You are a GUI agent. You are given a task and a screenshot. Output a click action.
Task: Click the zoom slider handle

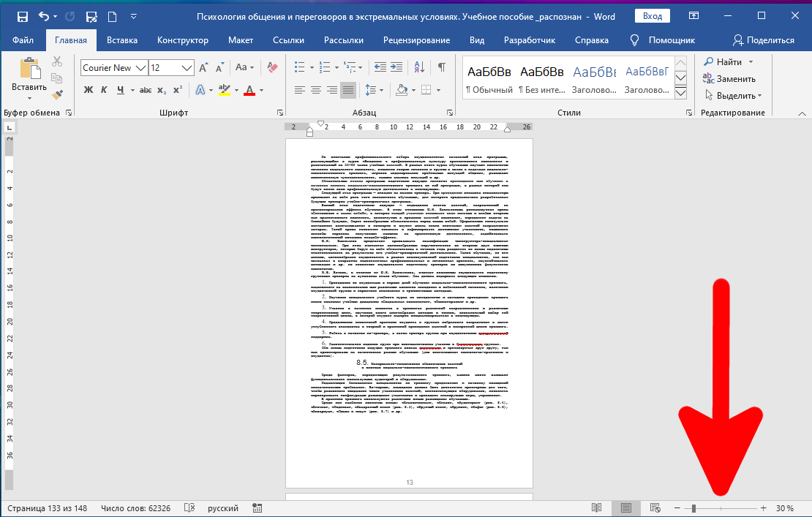click(694, 508)
